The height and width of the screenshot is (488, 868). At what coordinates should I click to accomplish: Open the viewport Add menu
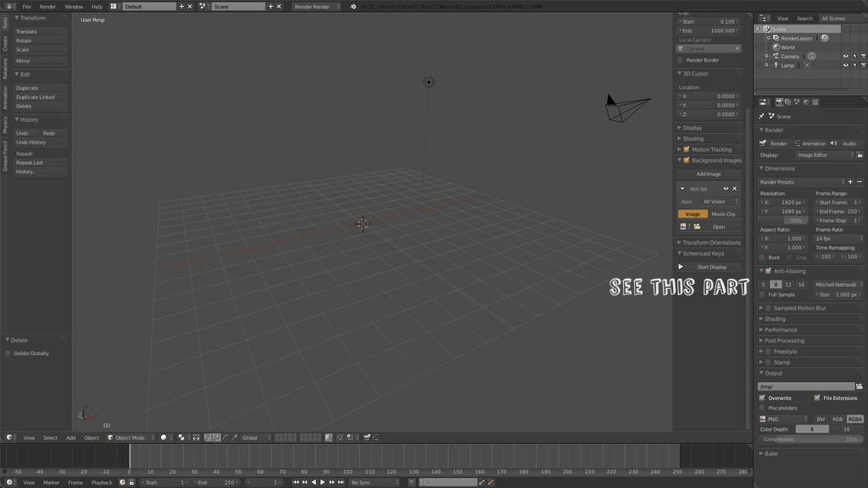pos(71,438)
